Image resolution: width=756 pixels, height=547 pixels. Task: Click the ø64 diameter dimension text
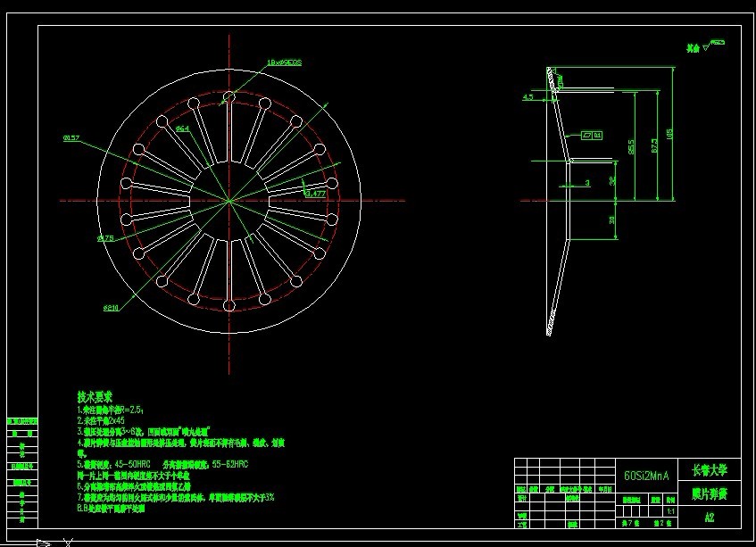(x=183, y=128)
